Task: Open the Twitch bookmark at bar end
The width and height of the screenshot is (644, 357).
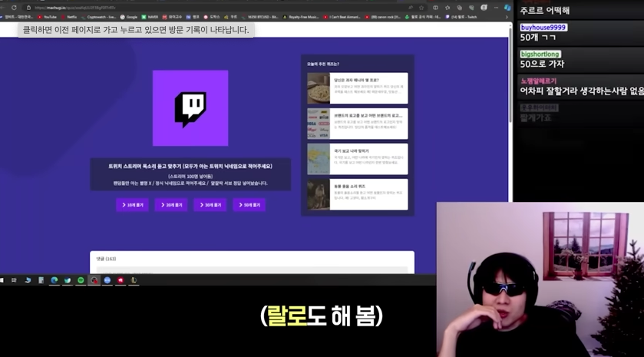Action: [461, 17]
